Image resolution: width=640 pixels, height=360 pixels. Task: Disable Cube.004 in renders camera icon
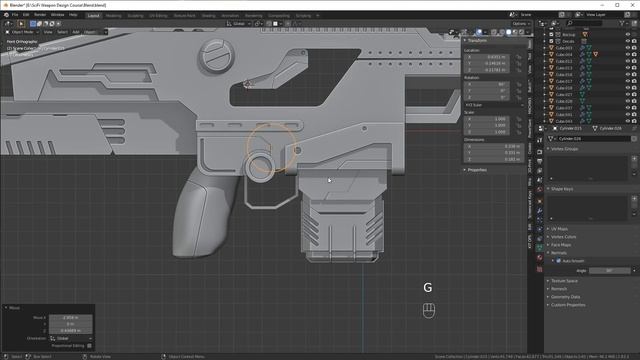[x=634, y=54]
